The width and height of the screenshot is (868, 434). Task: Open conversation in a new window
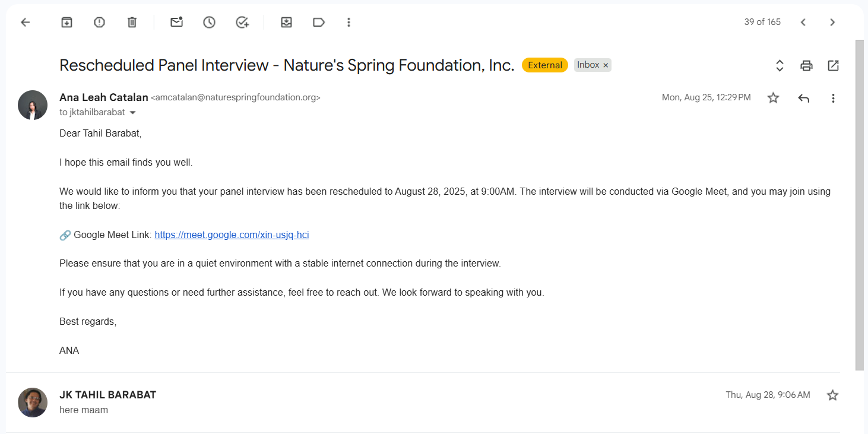(833, 65)
